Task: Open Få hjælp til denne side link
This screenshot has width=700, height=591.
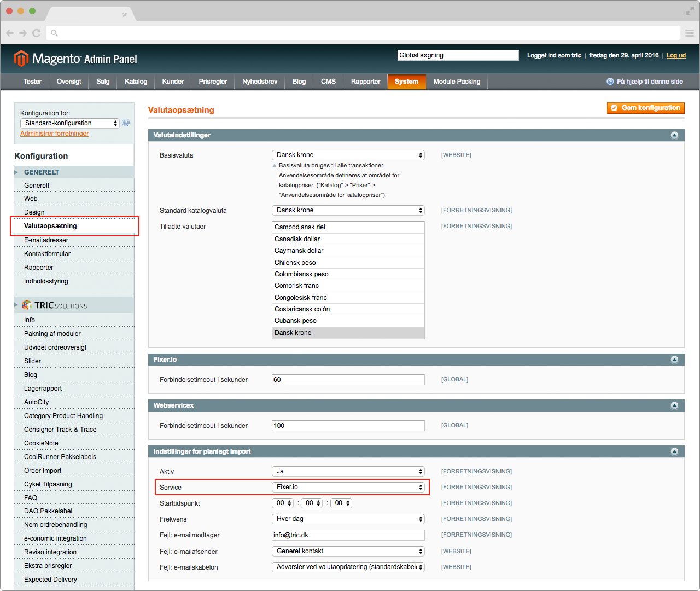Action: 650,82
